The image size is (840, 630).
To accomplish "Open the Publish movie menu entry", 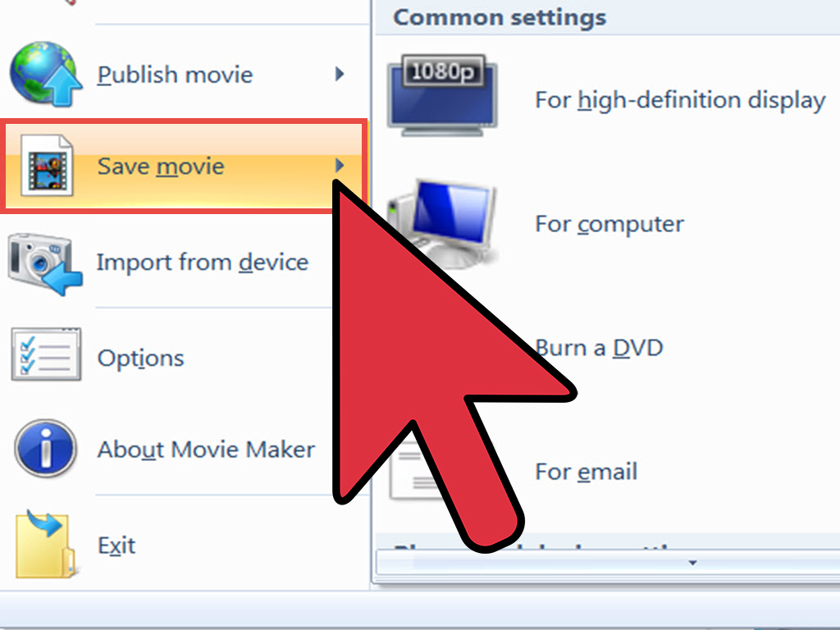I will click(x=185, y=74).
